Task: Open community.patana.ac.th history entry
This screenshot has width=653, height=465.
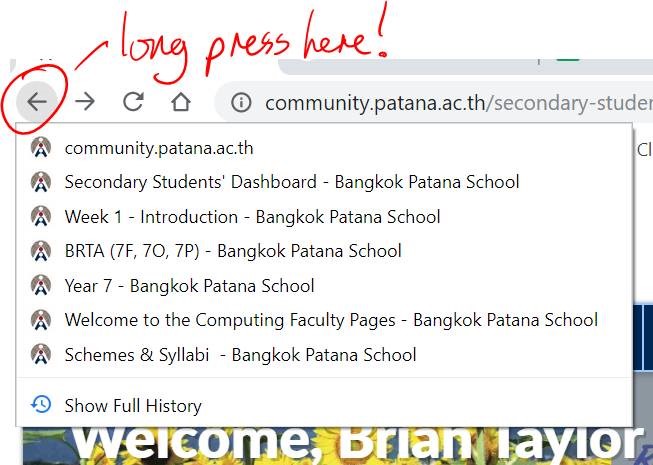Action: [324, 148]
